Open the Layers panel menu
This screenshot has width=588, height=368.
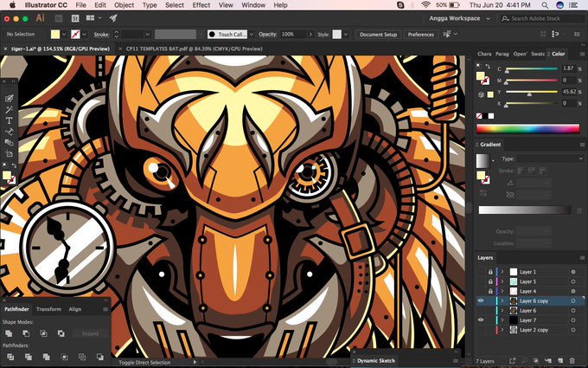click(582, 258)
